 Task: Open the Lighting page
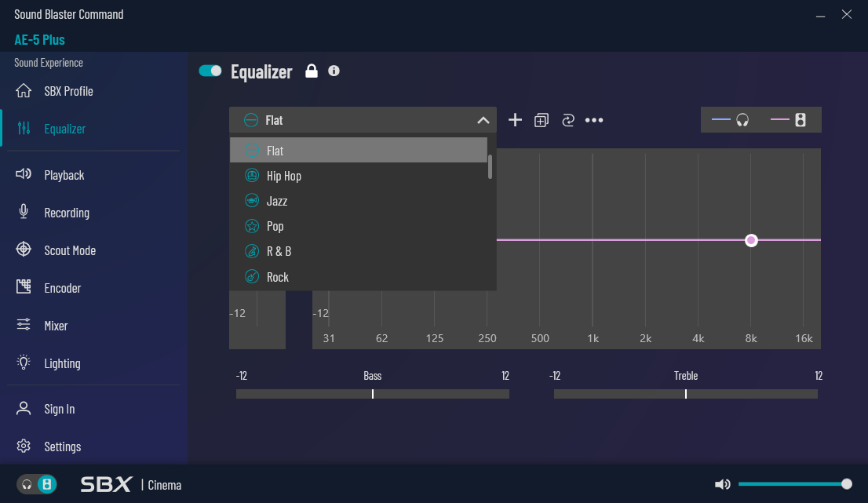click(x=62, y=363)
